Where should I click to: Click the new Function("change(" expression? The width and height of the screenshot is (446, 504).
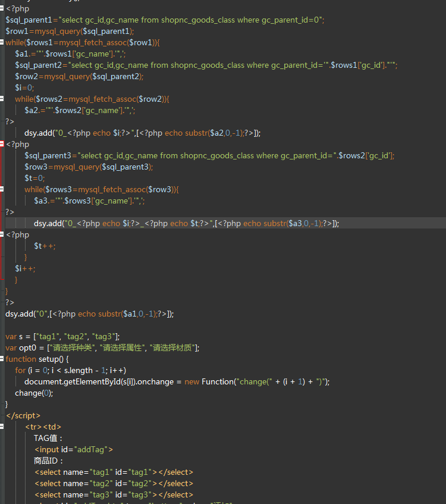(228, 382)
